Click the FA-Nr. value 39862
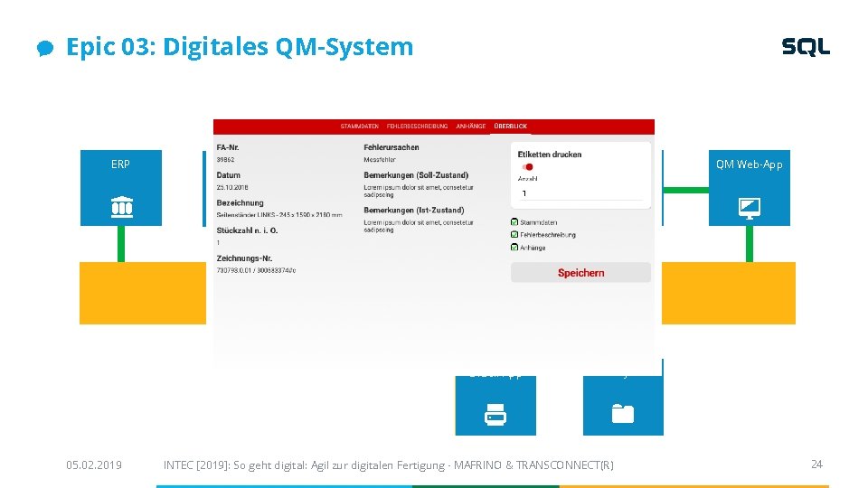Image resolution: width=868 pixels, height=488 pixels. (225, 159)
